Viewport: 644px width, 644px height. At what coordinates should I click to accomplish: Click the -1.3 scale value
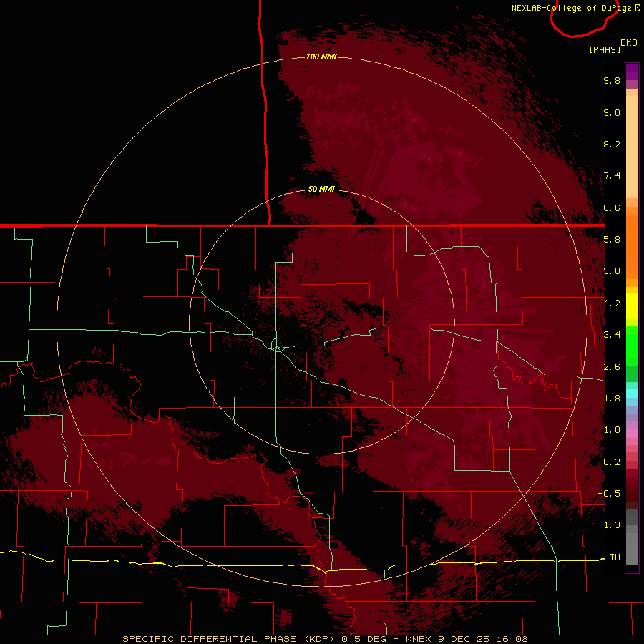(609, 525)
